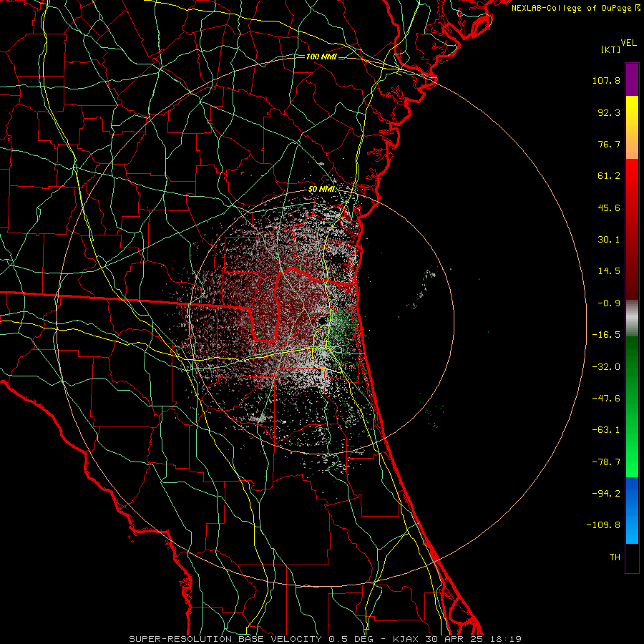644x644 pixels.
Task: Click the -109.8 velocity scale value
Action: 603,525
